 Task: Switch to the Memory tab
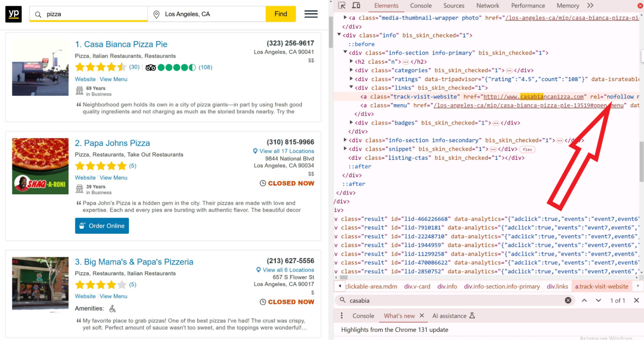coord(568,6)
